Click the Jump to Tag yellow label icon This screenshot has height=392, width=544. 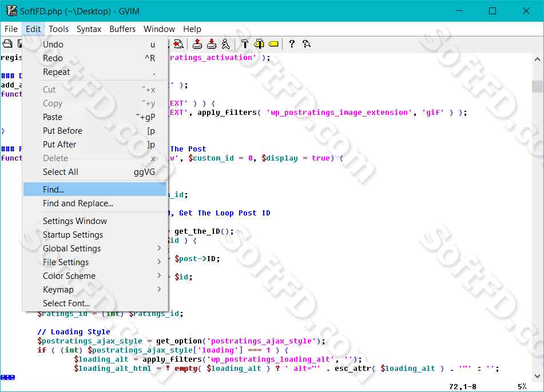(x=273, y=43)
